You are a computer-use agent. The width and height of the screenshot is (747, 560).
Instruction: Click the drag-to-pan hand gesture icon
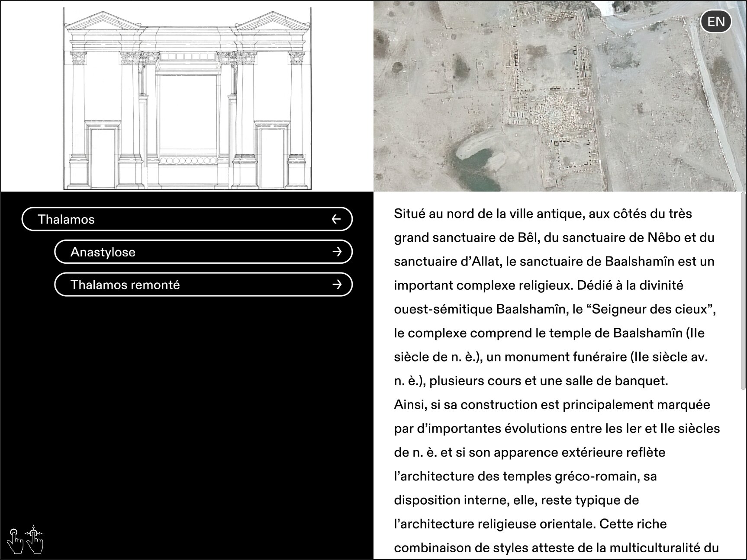point(35,540)
